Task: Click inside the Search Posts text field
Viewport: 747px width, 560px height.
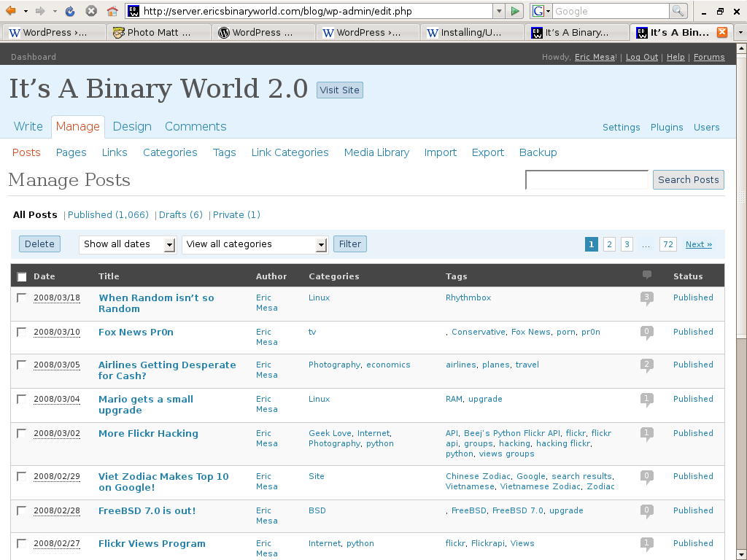Action: [587, 179]
